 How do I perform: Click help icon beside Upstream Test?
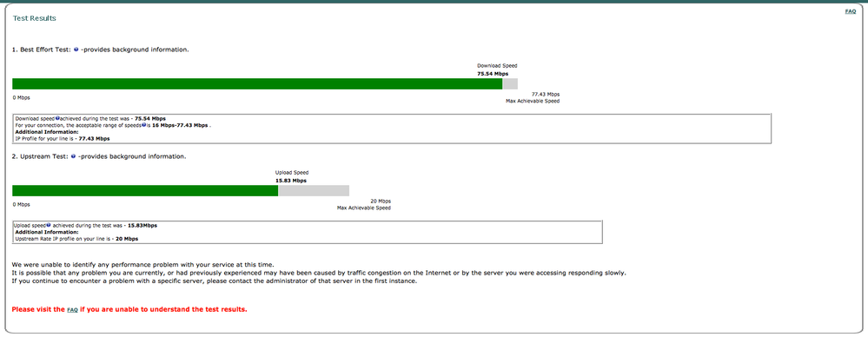[x=74, y=156]
